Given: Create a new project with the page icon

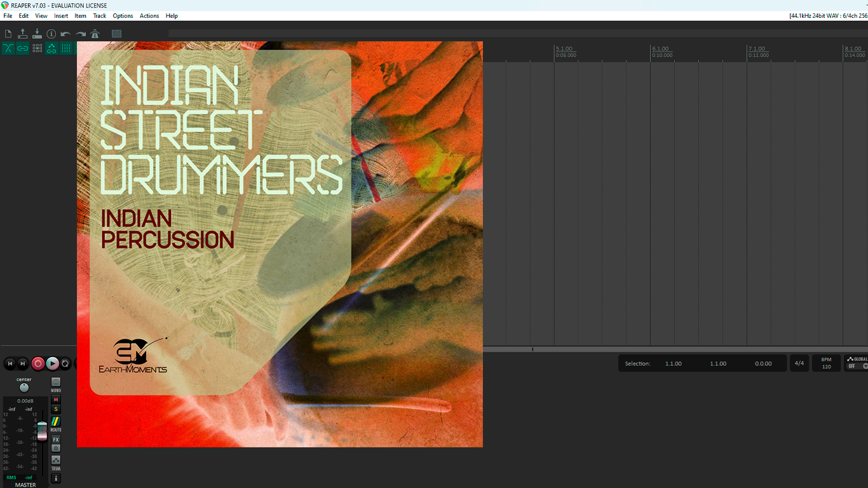Looking at the screenshot, I should pyautogui.click(x=8, y=34).
